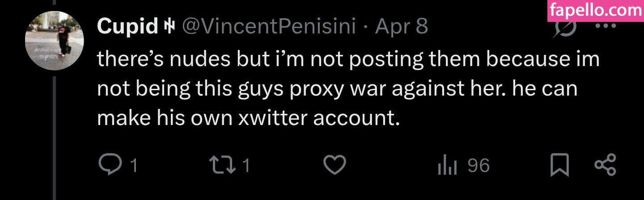Open the @VincentPenisini handle link
This screenshot has width=644, height=200.
[268, 28]
